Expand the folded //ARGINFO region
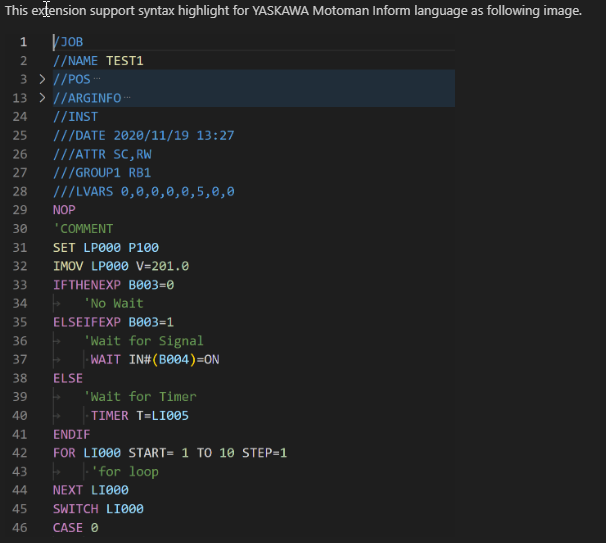This screenshot has width=606, height=543. tap(42, 98)
